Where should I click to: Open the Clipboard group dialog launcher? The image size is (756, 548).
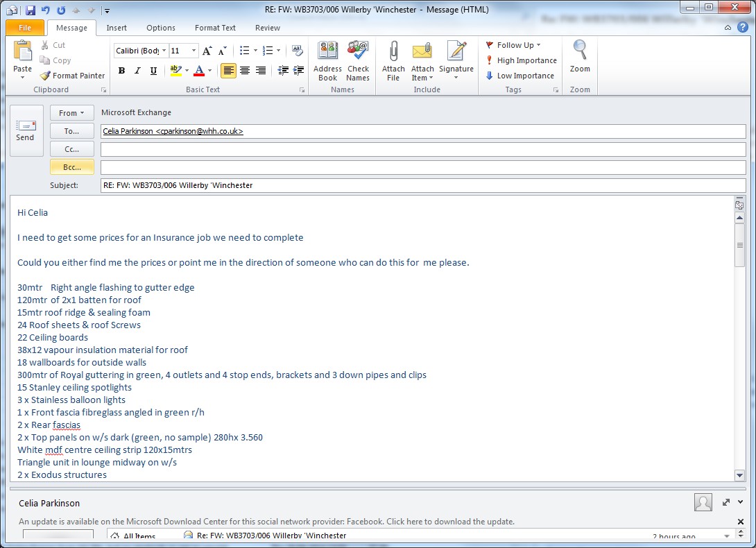point(103,90)
